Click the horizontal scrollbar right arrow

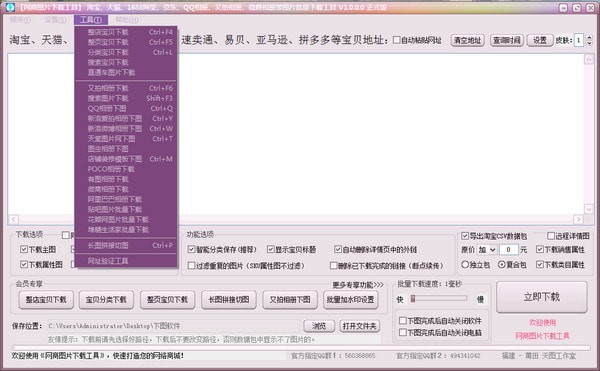coord(578,220)
